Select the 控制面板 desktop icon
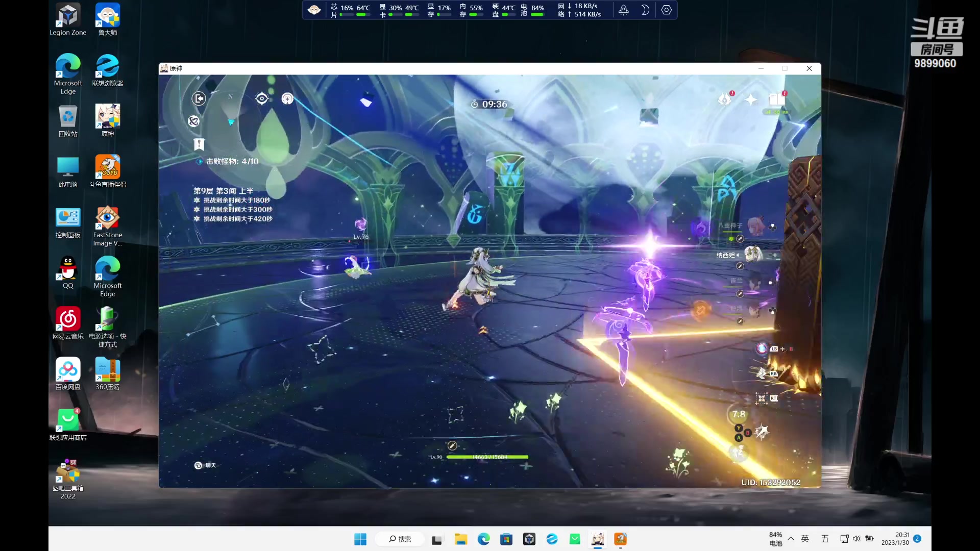 click(x=68, y=222)
